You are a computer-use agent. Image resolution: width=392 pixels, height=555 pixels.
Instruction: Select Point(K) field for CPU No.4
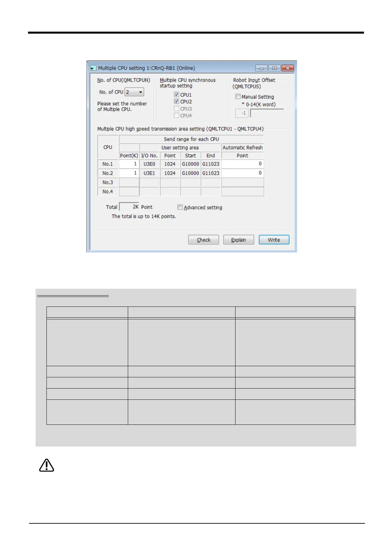[129, 191]
